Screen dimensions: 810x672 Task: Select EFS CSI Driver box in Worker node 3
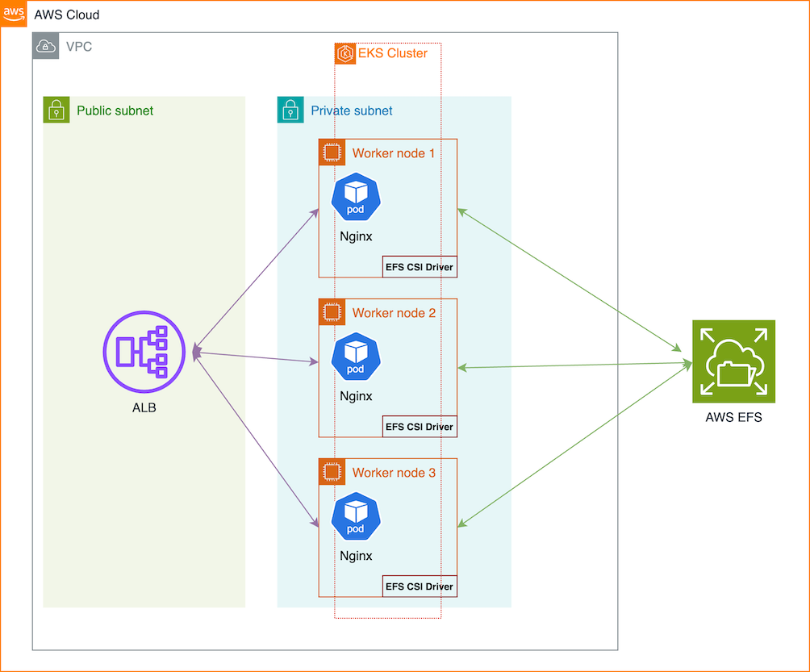tap(420, 586)
